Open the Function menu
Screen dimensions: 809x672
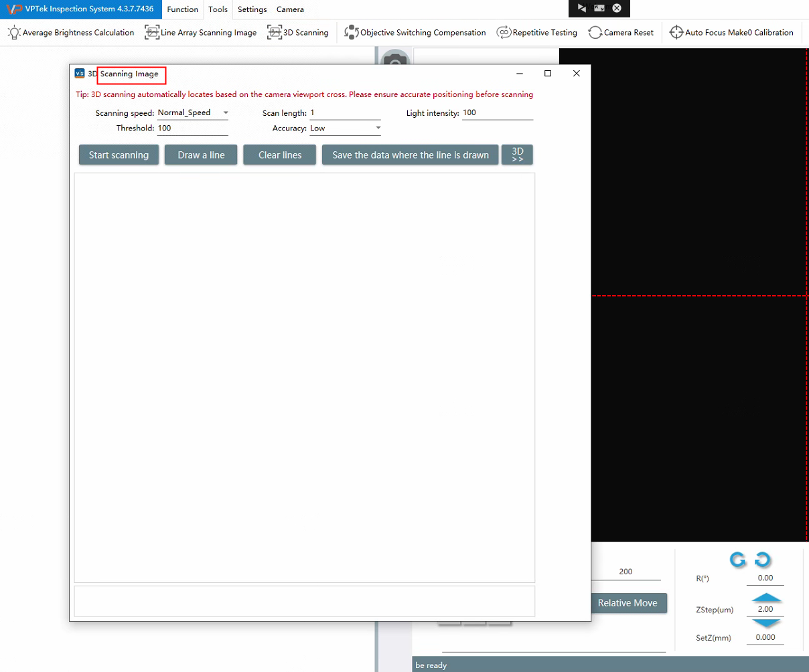click(183, 9)
